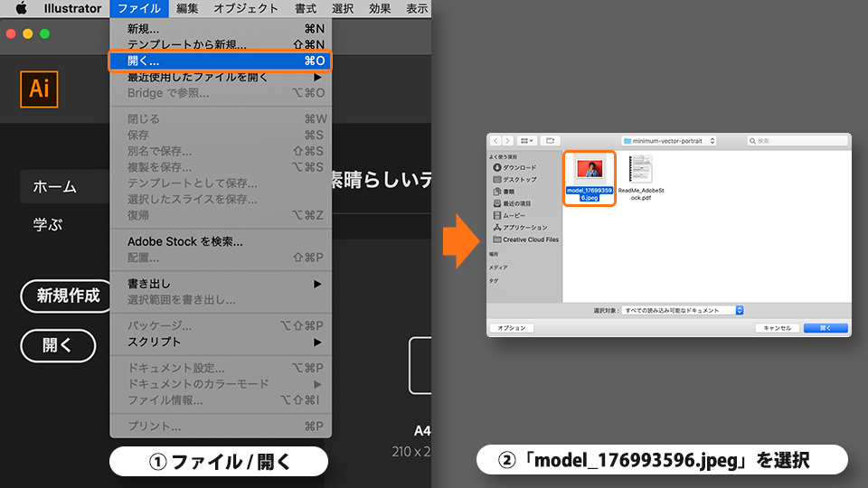Choose 新規... from File menu
Viewport: 868px width, 488px height.
[221, 29]
